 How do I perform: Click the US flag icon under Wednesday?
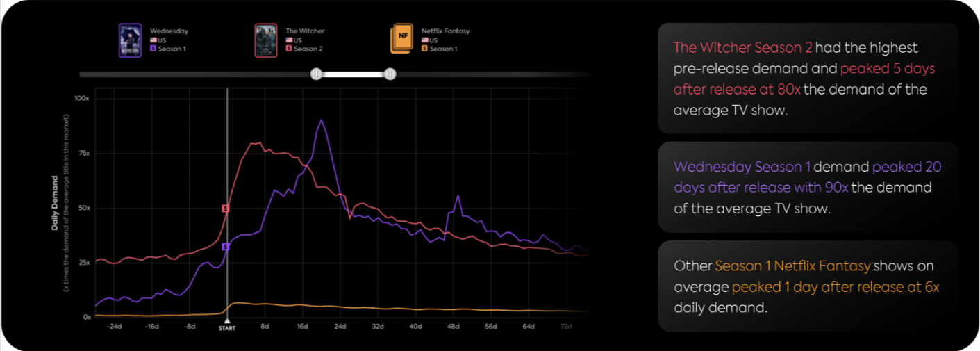click(153, 40)
